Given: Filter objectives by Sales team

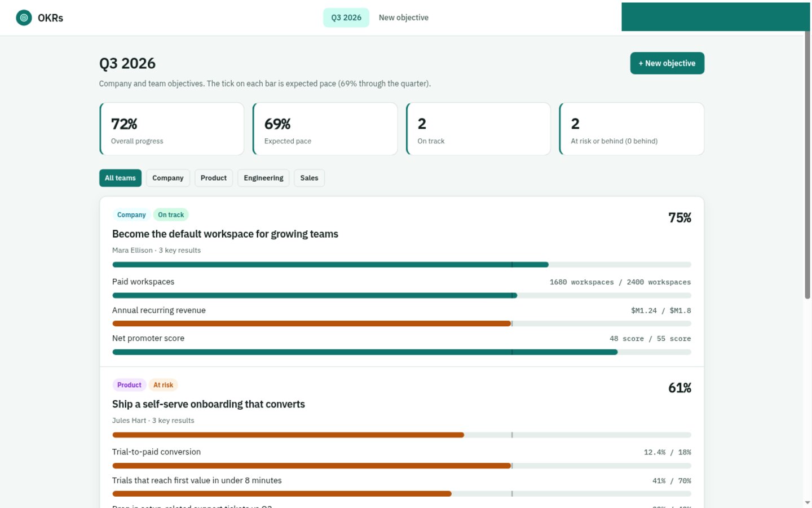Looking at the screenshot, I should tap(309, 178).
